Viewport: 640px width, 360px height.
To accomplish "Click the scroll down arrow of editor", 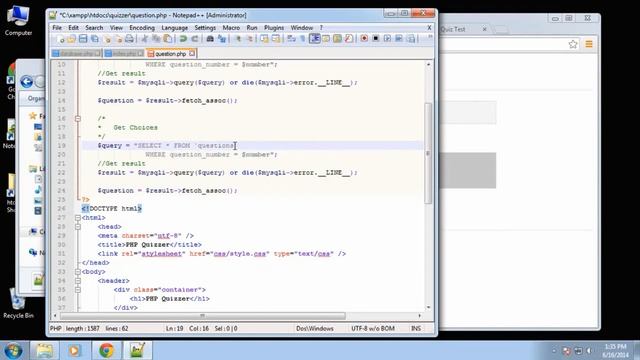I will coord(428,307).
